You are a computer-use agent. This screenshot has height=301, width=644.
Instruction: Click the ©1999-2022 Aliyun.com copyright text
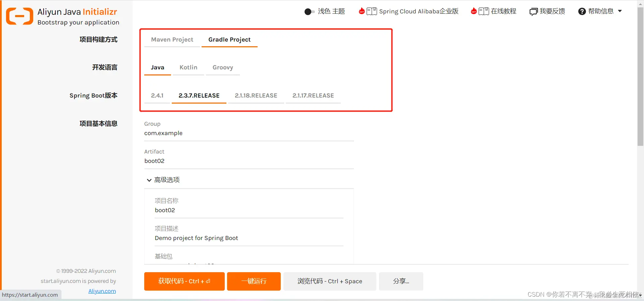(86, 271)
